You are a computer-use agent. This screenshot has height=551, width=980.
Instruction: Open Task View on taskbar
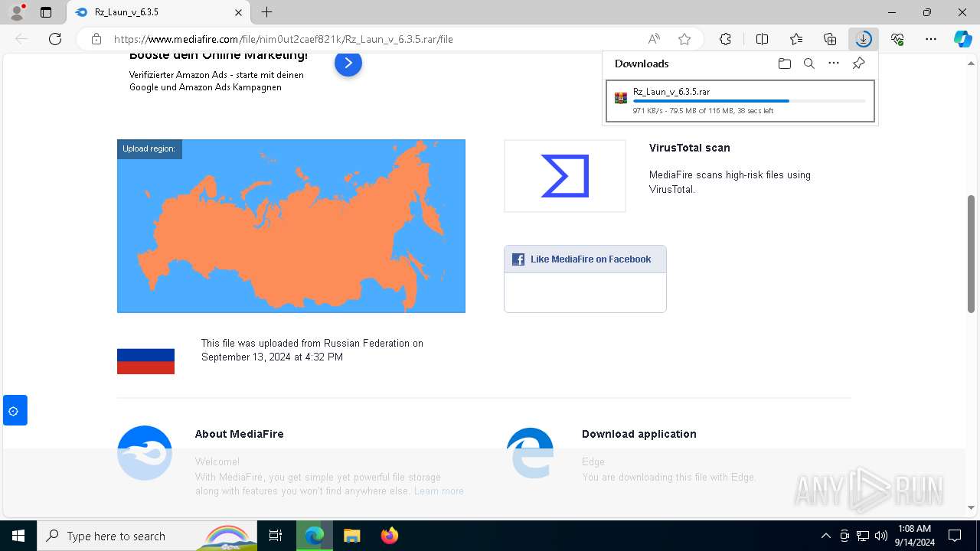pyautogui.click(x=276, y=536)
